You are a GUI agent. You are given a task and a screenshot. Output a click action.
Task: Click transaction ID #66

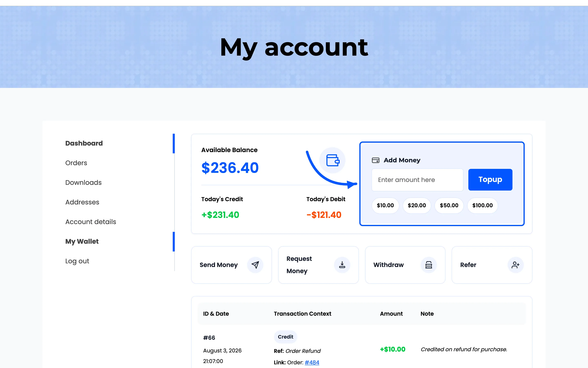(209, 338)
